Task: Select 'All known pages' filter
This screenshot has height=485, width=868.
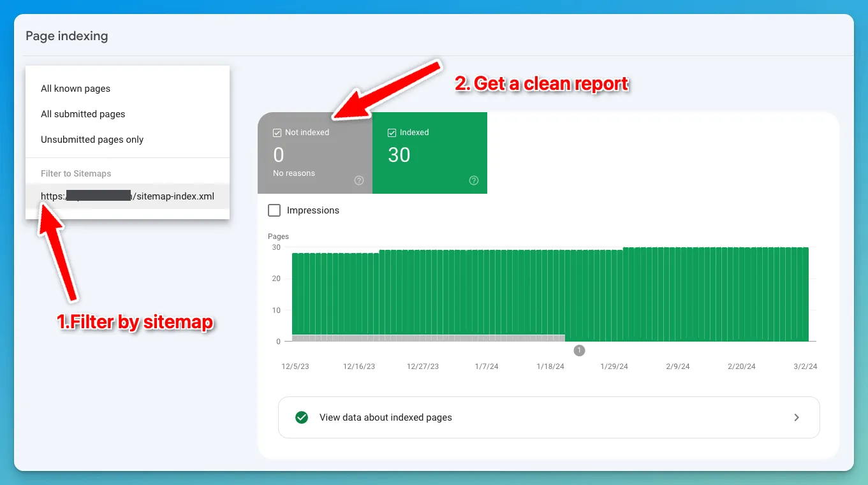Action: (x=76, y=89)
